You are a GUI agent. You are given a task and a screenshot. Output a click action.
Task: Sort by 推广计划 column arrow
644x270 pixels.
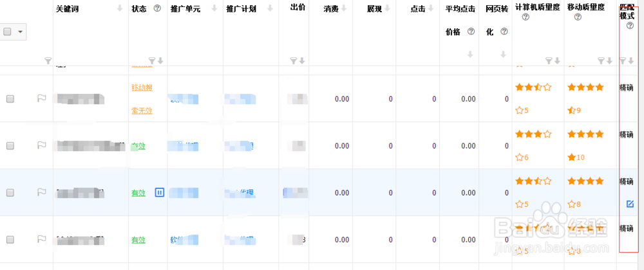(x=270, y=8)
